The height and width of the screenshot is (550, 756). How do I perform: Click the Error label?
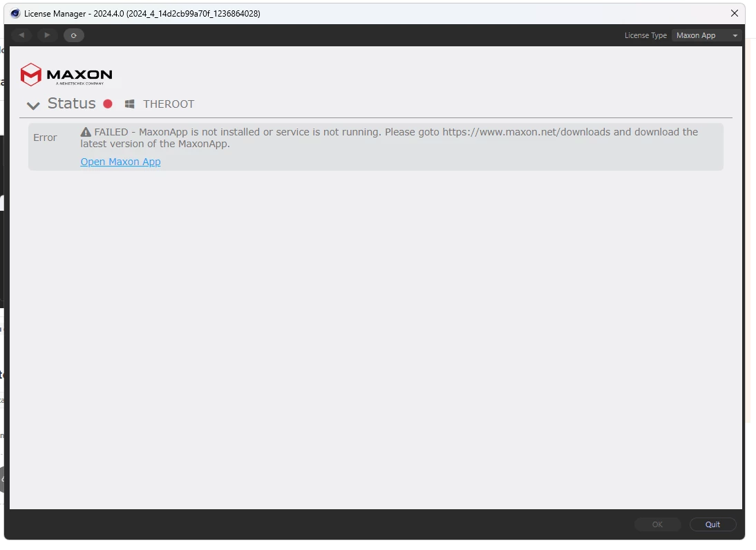pyautogui.click(x=46, y=138)
